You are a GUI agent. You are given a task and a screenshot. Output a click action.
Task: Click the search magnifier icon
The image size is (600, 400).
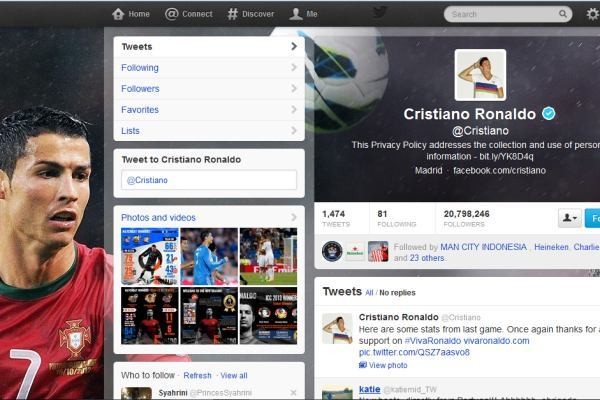coord(562,14)
